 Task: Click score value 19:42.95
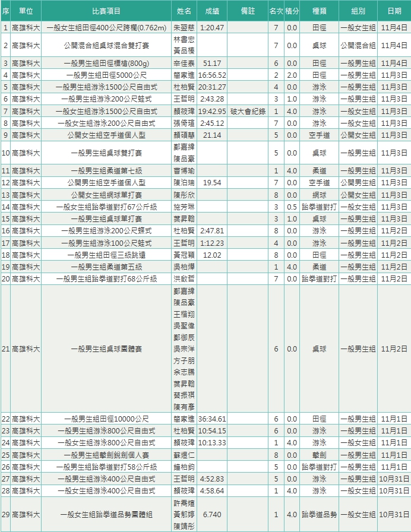(x=212, y=111)
